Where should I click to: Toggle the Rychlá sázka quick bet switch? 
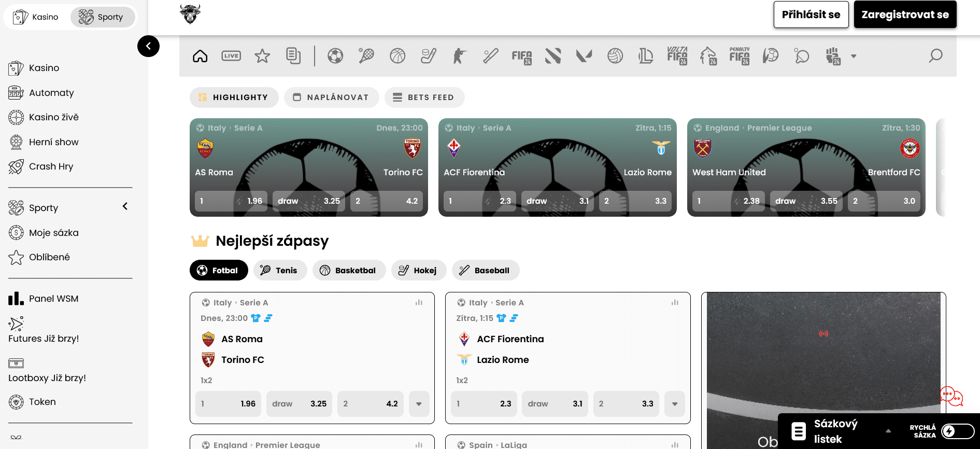(958, 431)
